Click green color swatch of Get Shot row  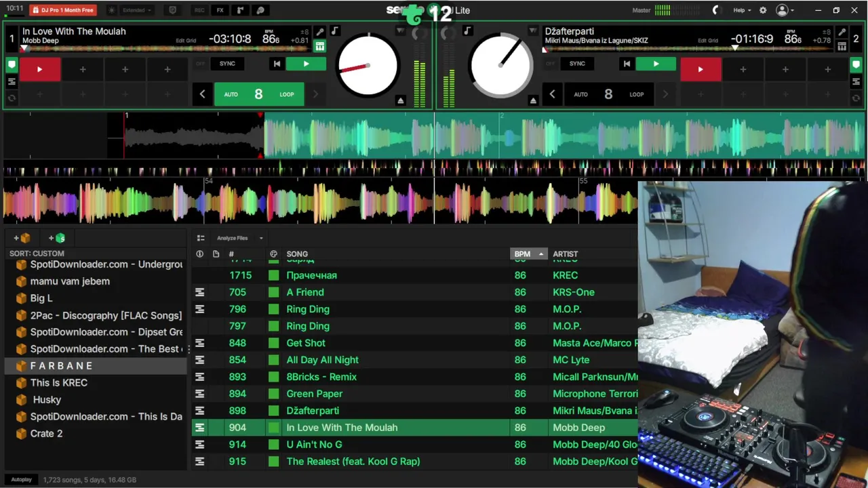pos(273,343)
